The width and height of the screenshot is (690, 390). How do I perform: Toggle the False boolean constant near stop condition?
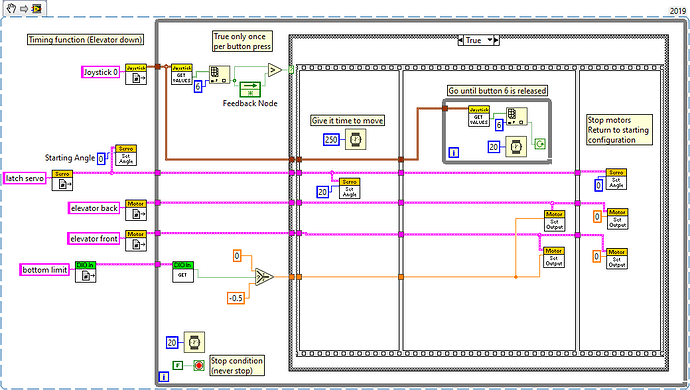pyautogui.click(x=177, y=365)
